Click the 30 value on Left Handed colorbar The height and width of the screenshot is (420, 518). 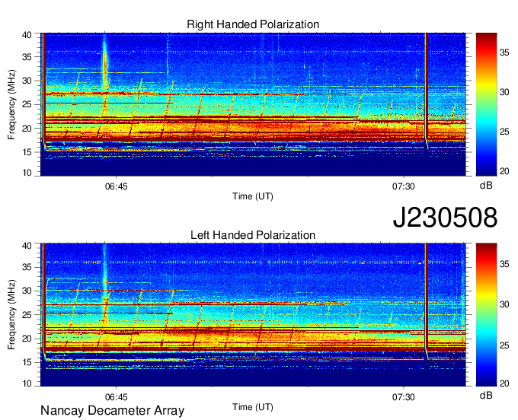click(504, 304)
